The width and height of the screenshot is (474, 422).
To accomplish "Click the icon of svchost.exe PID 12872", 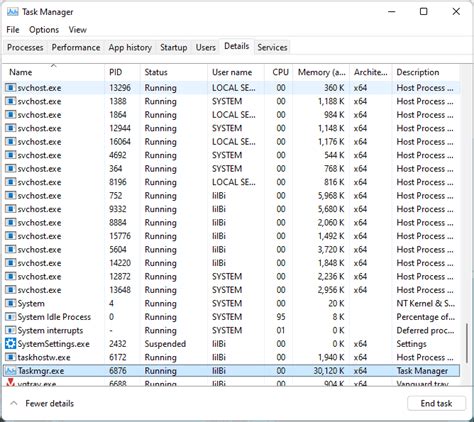I will [11, 276].
